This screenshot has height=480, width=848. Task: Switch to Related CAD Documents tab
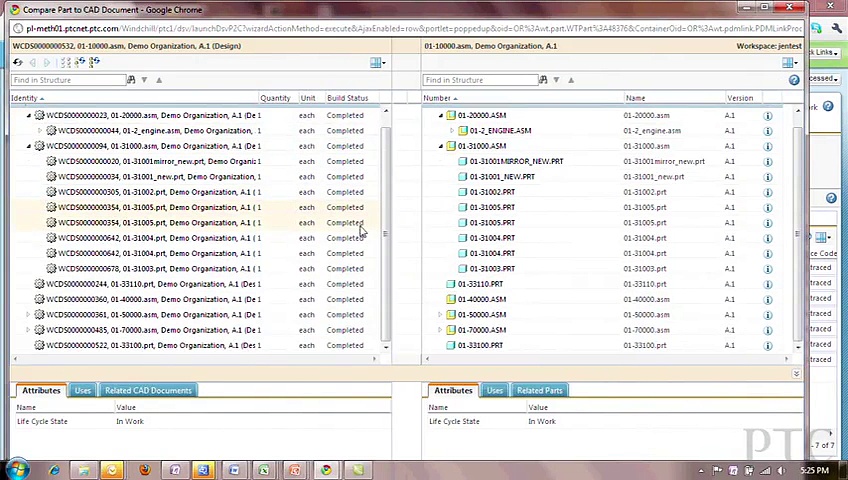click(148, 390)
